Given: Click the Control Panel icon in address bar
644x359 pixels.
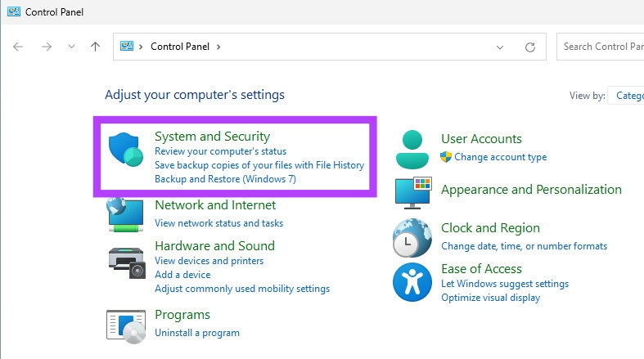Looking at the screenshot, I should point(127,47).
